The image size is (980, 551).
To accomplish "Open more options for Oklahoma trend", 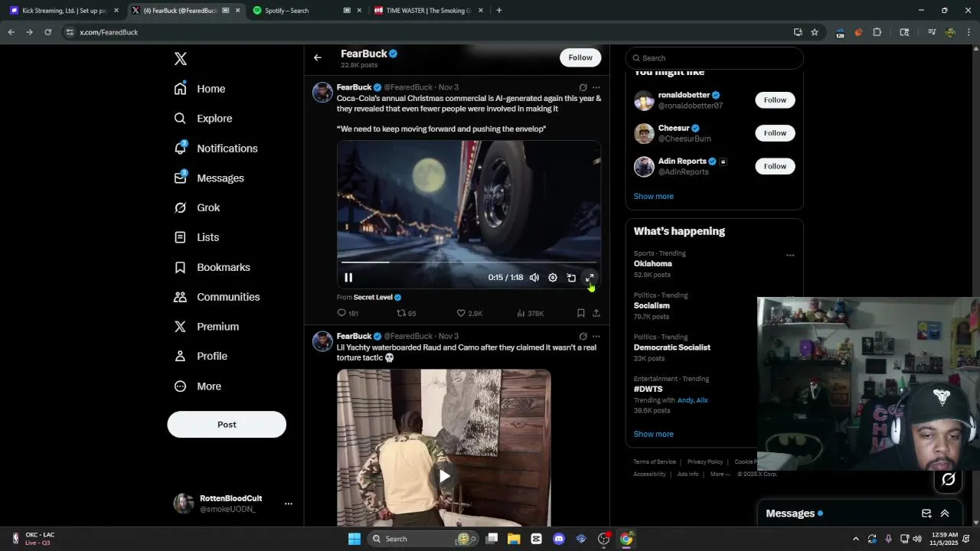I will [x=790, y=256].
